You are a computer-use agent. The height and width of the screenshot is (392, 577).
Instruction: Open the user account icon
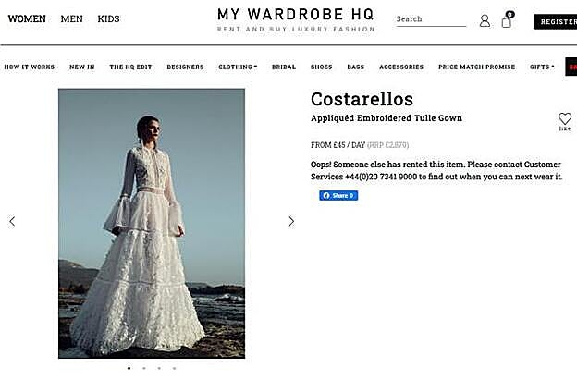[x=485, y=20]
